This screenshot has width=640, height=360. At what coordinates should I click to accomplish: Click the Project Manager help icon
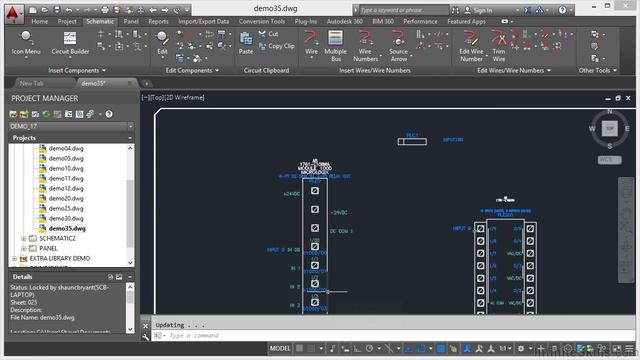point(109,114)
